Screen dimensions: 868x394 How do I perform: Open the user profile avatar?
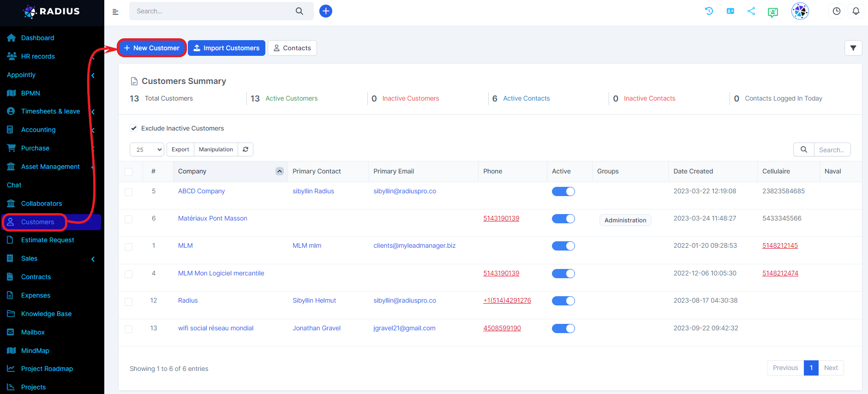click(x=800, y=11)
